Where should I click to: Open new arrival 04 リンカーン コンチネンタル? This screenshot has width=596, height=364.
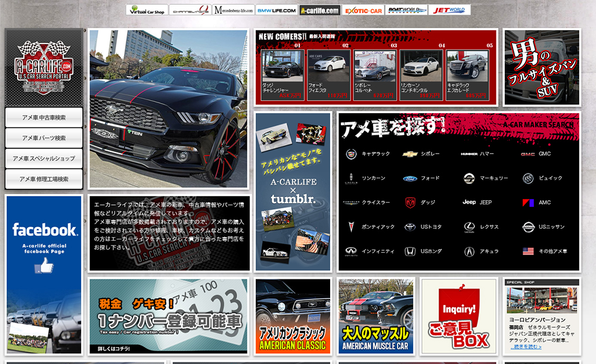click(x=421, y=75)
